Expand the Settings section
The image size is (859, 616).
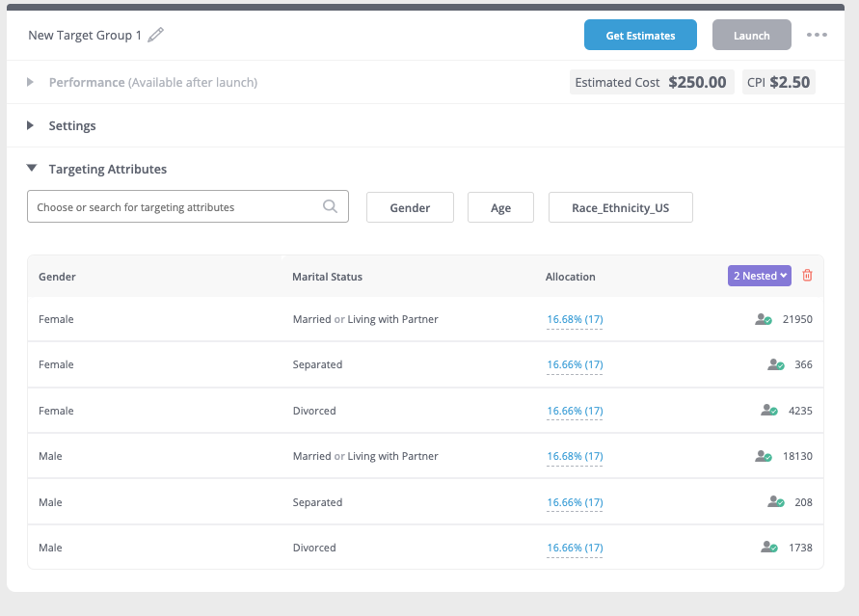click(30, 125)
